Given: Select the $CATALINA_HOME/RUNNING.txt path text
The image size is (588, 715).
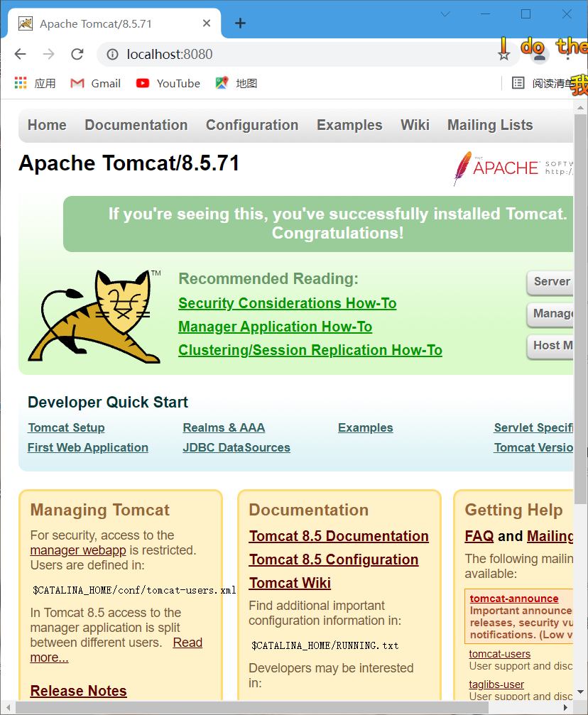Looking at the screenshot, I should point(325,645).
